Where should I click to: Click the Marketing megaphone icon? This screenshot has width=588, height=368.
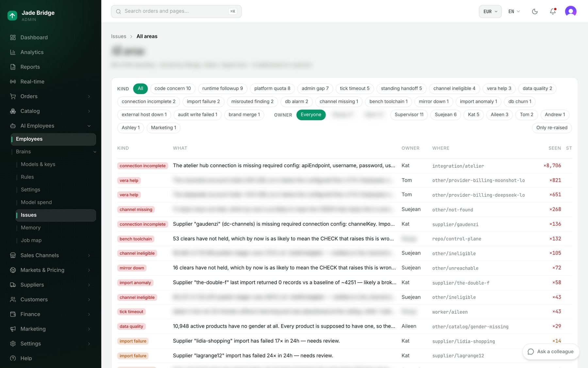coord(13,329)
